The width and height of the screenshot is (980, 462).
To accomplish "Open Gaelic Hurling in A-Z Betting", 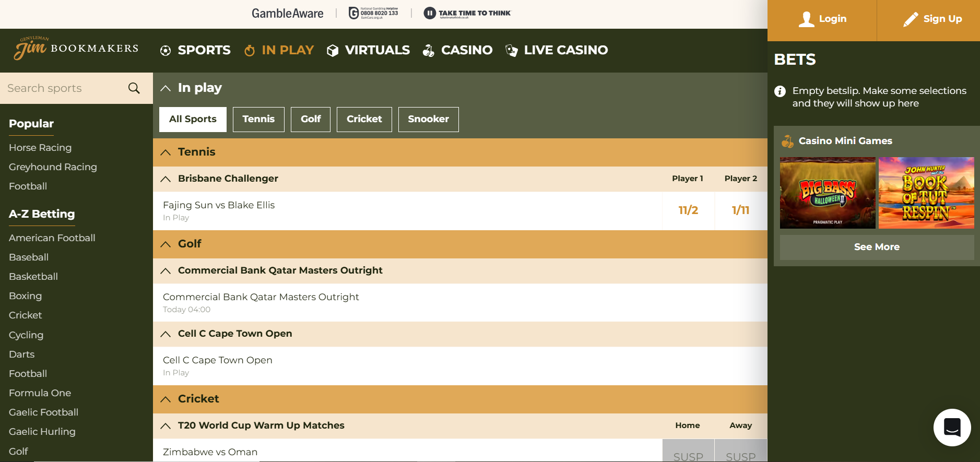I will (42, 432).
